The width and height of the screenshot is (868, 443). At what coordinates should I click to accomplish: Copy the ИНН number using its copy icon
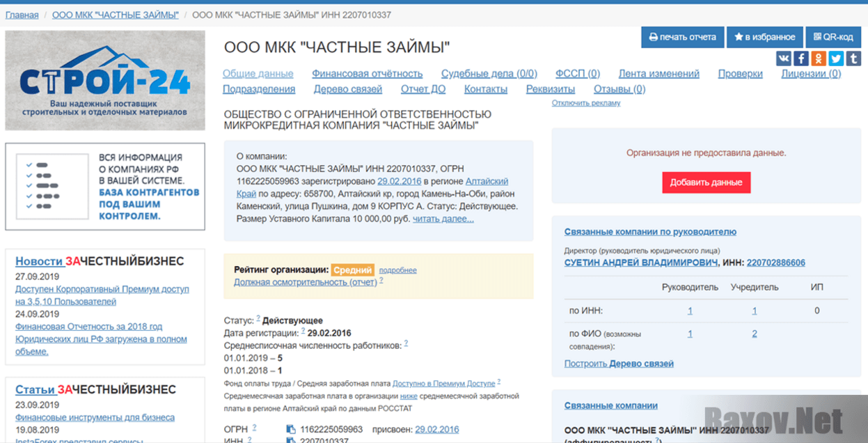(292, 440)
